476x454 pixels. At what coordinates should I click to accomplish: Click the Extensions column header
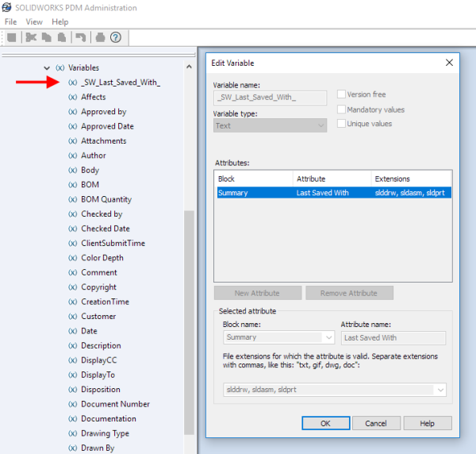[411, 179]
